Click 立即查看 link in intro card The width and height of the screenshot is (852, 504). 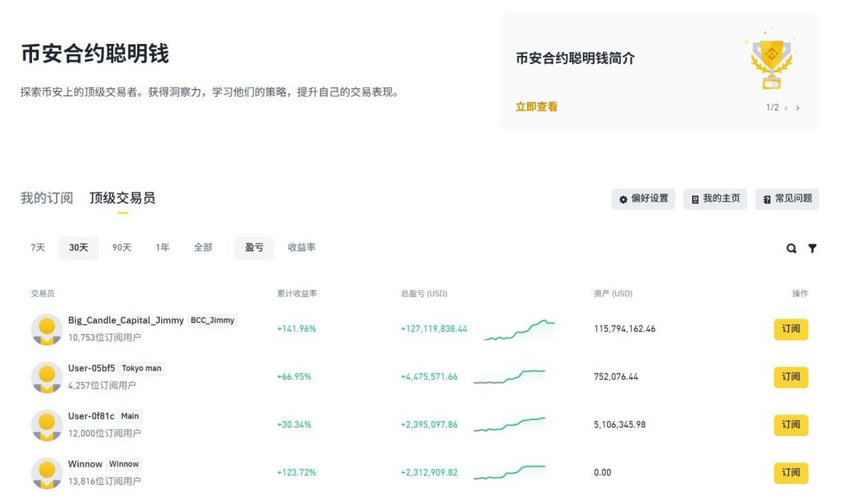coord(537,107)
